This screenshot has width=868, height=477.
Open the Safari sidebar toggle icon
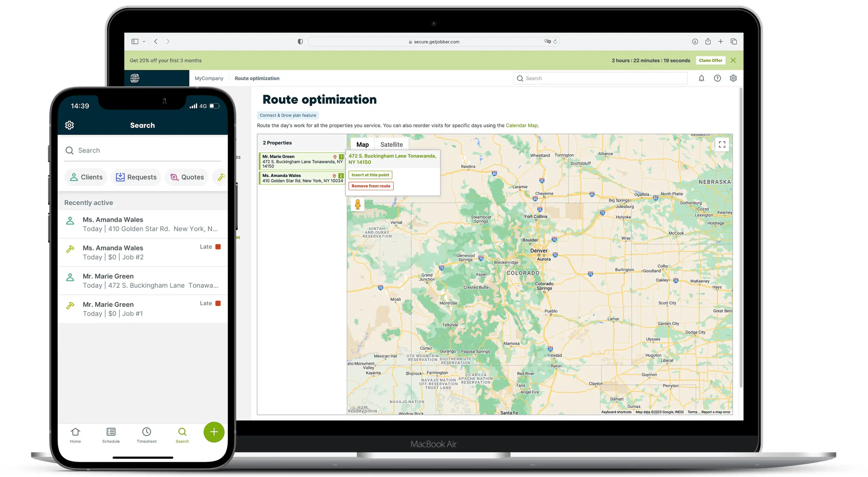[x=135, y=41]
